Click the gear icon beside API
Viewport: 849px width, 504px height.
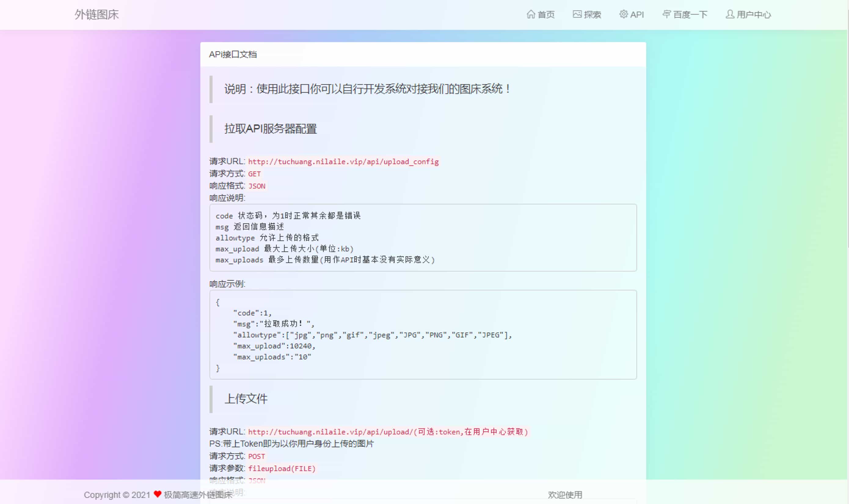point(623,14)
